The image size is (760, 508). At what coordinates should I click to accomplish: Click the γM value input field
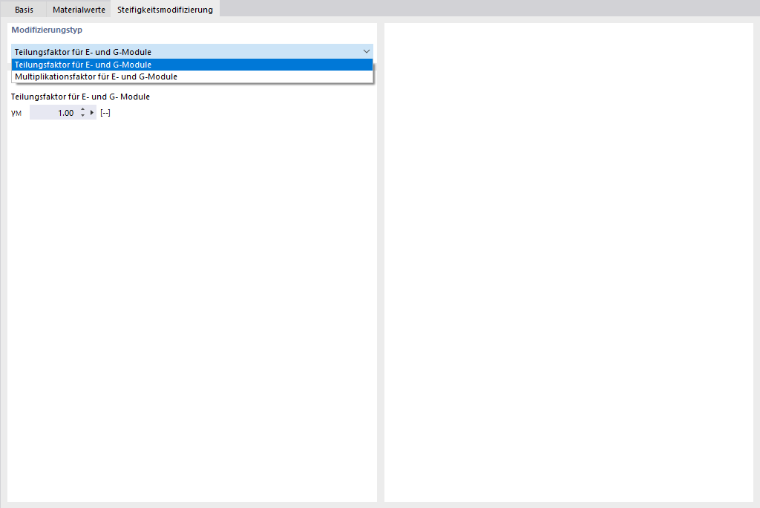tap(53, 113)
